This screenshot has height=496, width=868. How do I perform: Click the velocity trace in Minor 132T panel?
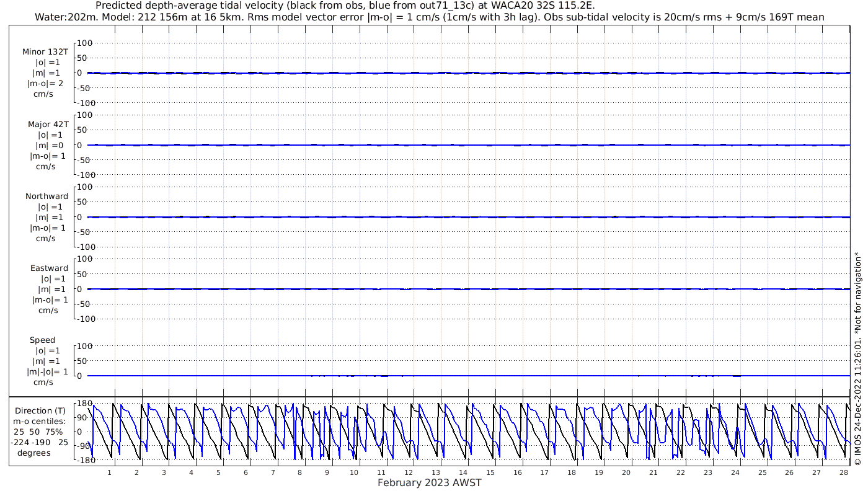(x=468, y=73)
